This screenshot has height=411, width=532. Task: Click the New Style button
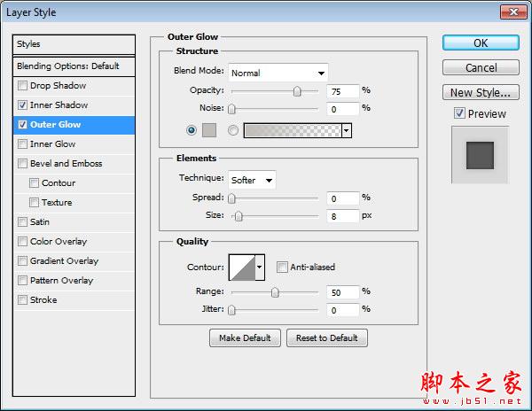[x=481, y=92]
